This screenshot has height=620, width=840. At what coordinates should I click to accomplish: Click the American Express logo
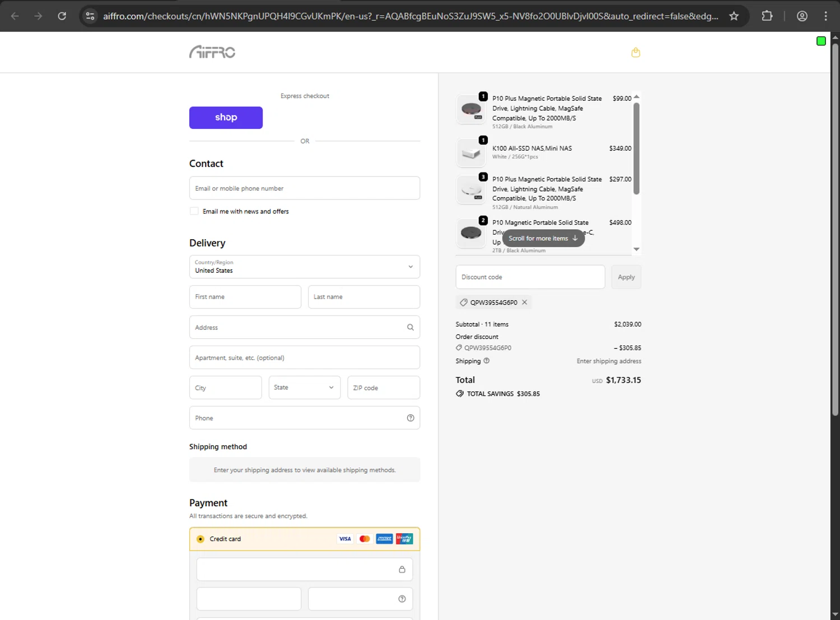(x=384, y=539)
